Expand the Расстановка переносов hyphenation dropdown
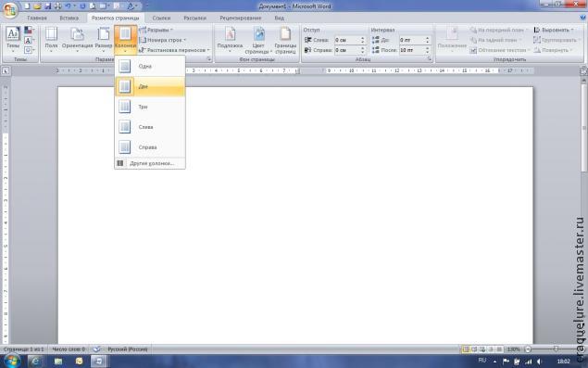 tap(174, 50)
